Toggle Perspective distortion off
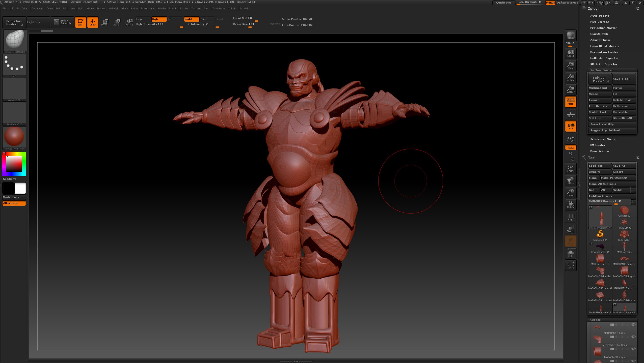 point(571,102)
